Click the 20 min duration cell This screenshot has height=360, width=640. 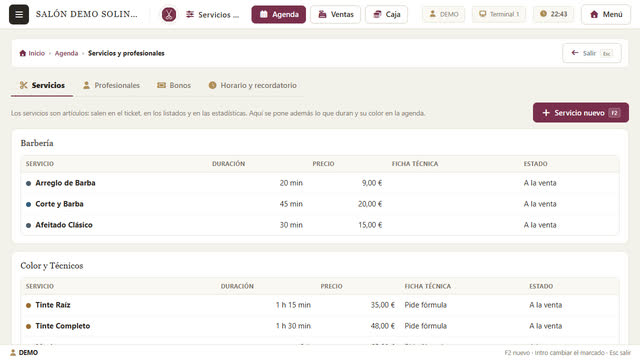tap(291, 183)
